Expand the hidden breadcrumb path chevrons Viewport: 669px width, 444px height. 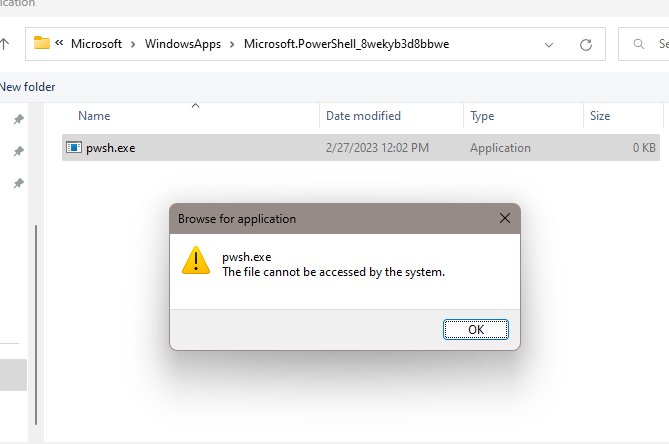coord(60,44)
